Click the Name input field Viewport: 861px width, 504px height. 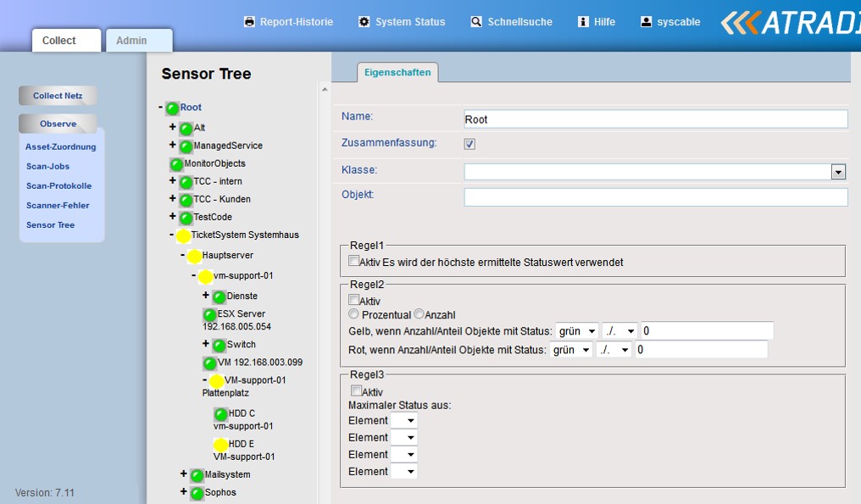coord(655,119)
